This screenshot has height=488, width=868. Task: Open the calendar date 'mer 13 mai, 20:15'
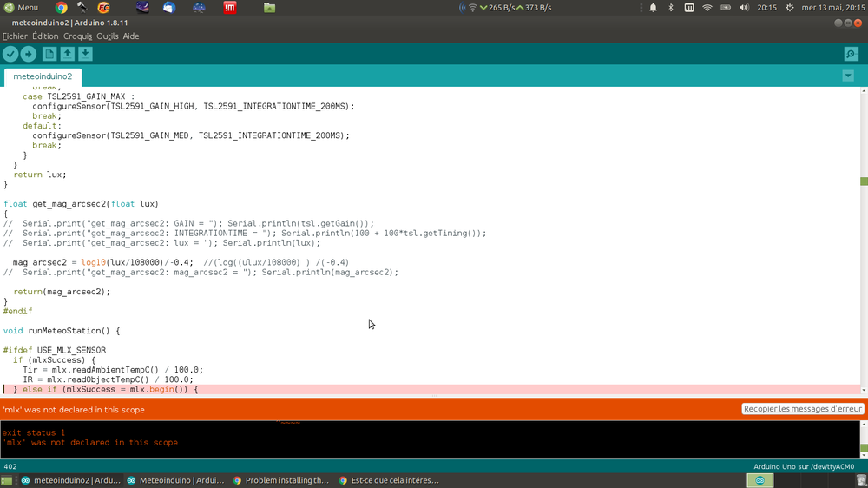tap(833, 7)
